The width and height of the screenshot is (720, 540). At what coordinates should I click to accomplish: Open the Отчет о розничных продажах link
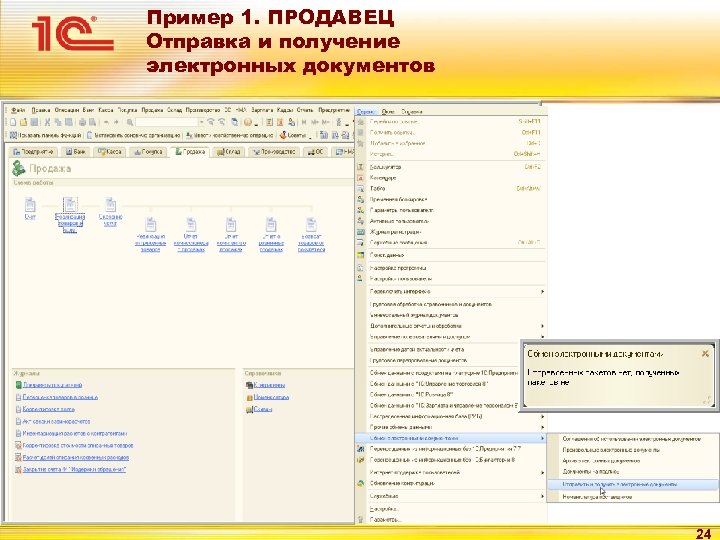[271, 243]
